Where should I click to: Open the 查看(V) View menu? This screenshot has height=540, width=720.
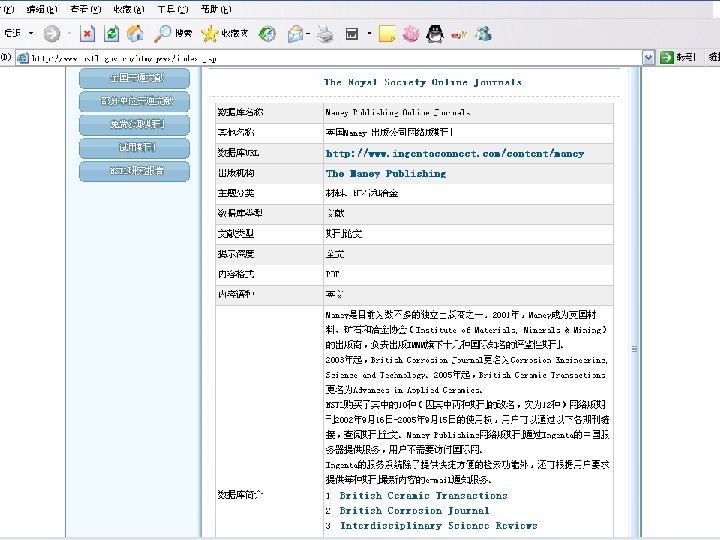[86, 9]
